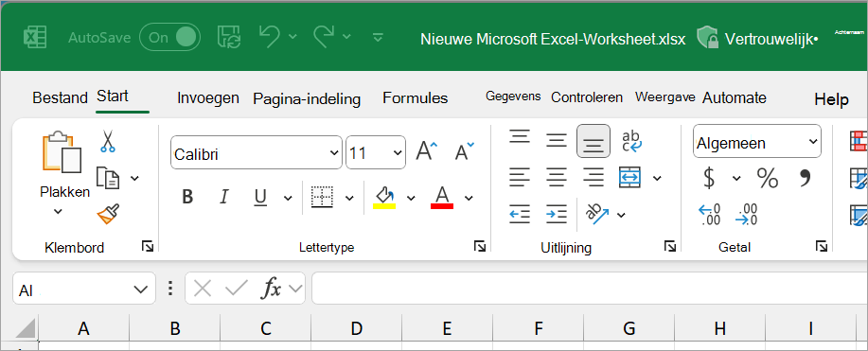Cut selection with the scissors icon
This screenshot has height=351, width=868.
(107, 141)
